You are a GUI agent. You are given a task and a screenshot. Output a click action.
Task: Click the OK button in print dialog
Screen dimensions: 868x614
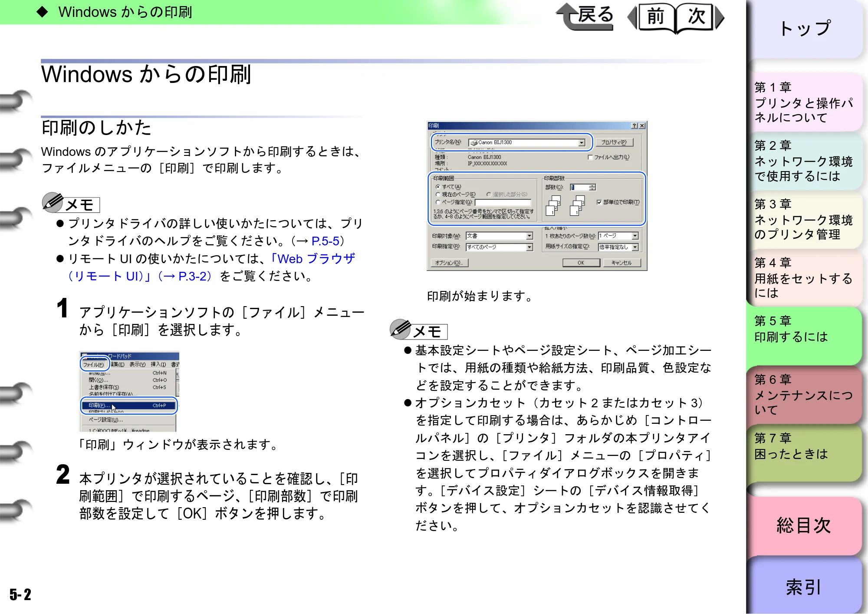coord(581,263)
